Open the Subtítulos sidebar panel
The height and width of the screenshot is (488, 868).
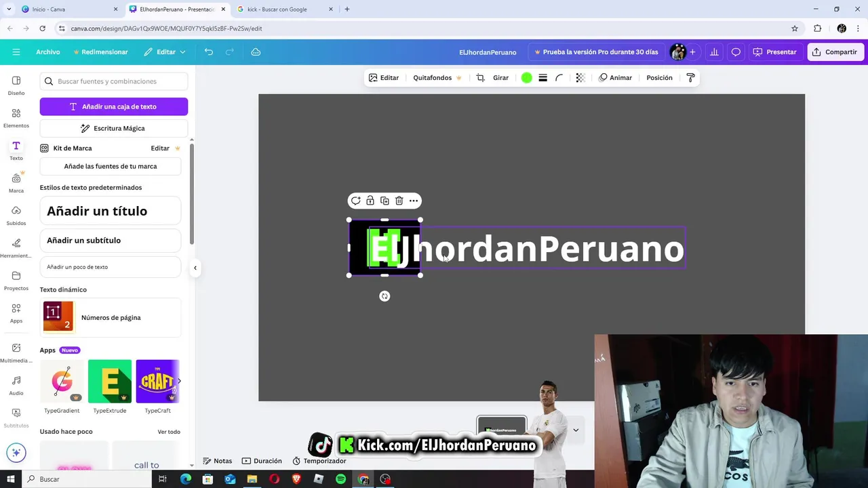pos(16,418)
